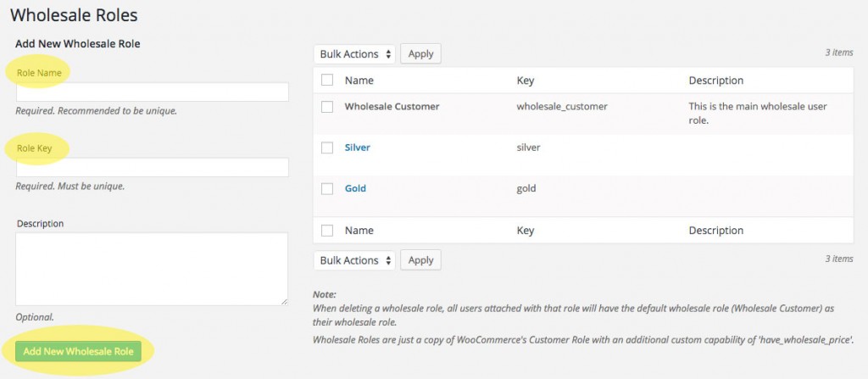Click the Wholesale Customer role name
The width and height of the screenshot is (868, 379).
click(392, 107)
